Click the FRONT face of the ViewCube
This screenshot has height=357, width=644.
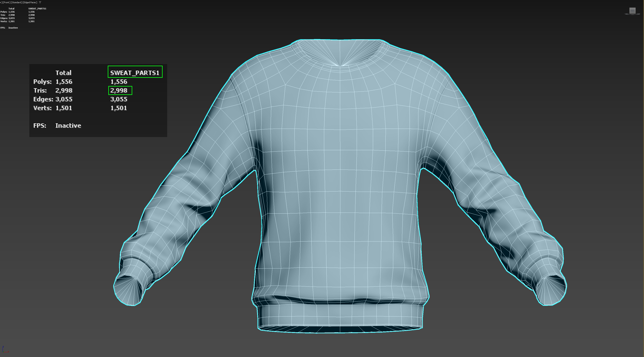[x=632, y=11]
